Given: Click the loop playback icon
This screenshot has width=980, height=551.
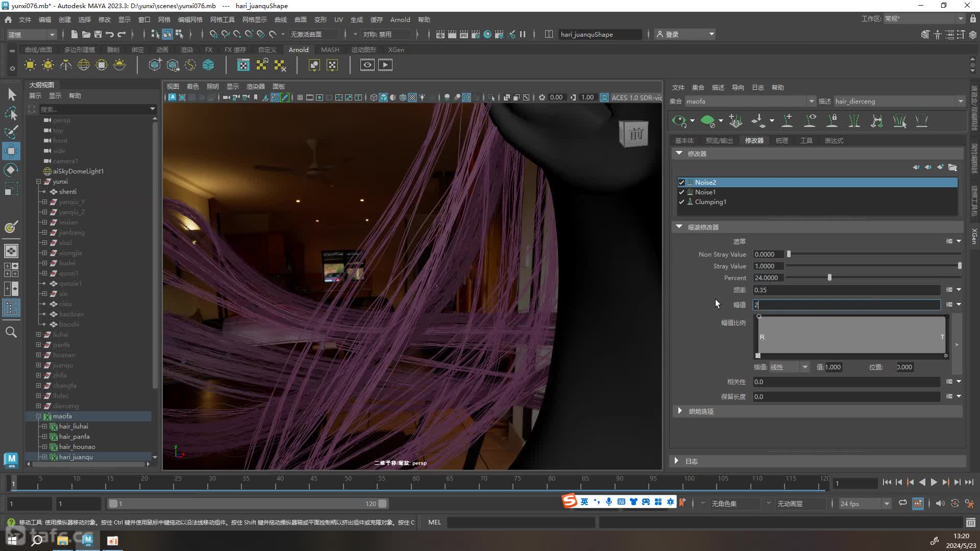Looking at the screenshot, I should click(903, 503).
